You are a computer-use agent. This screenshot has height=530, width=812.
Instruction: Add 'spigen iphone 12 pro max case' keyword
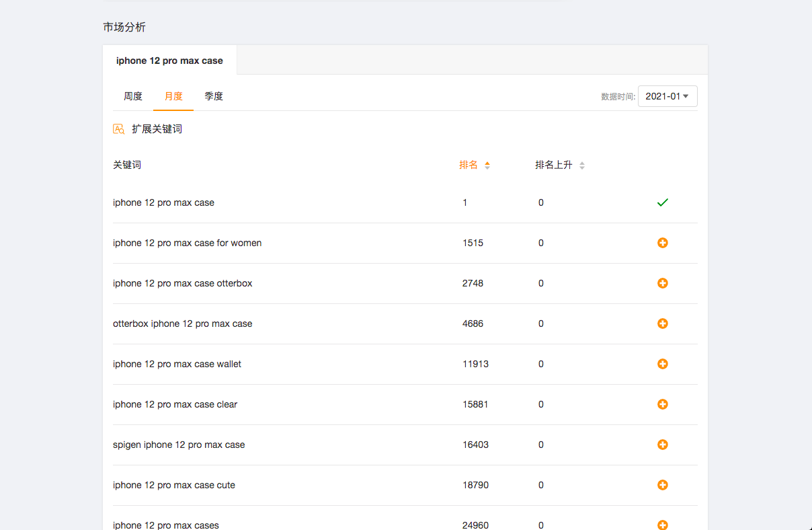(662, 445)
